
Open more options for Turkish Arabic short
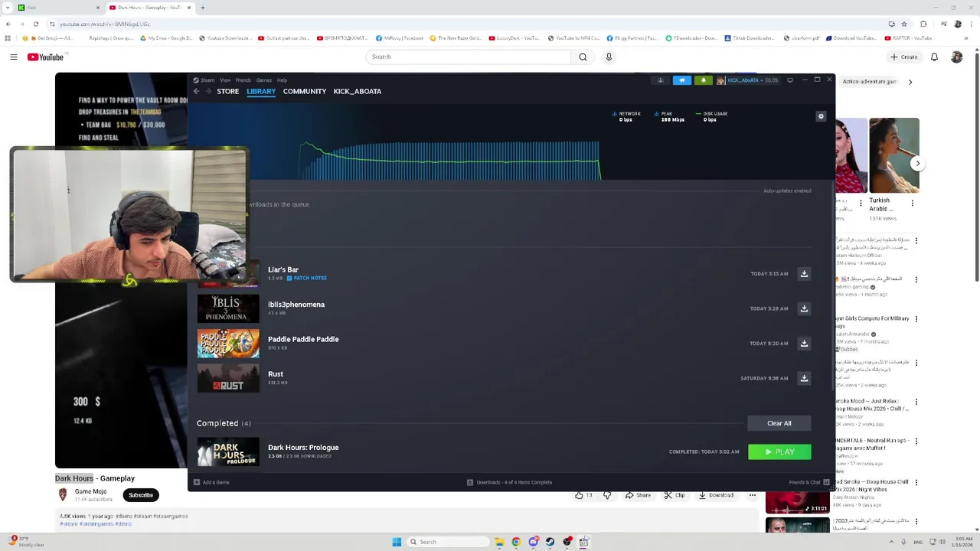(x=912, y=203)
